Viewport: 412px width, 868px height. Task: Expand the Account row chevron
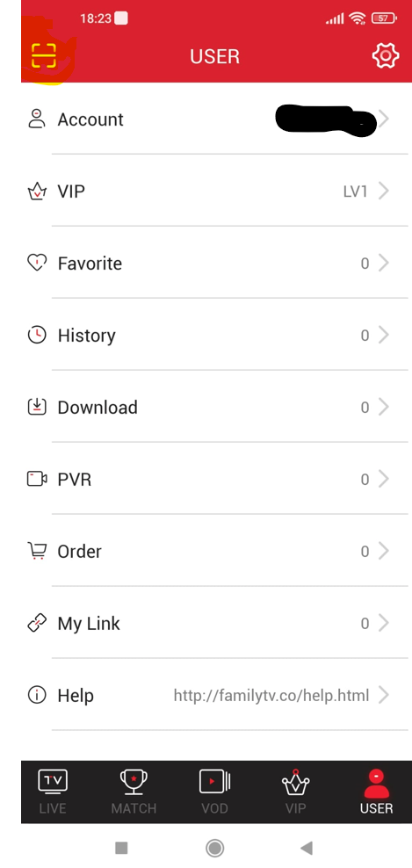(x=384, y=119)
